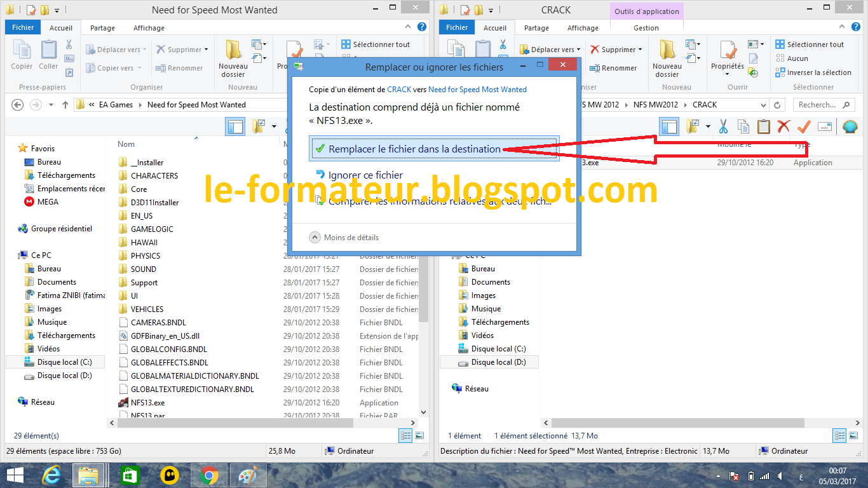Click the rename icon in the CRACK shell toolbar
Image resolution: width=868 pixels, height=488 pixels.
point(825,126)
